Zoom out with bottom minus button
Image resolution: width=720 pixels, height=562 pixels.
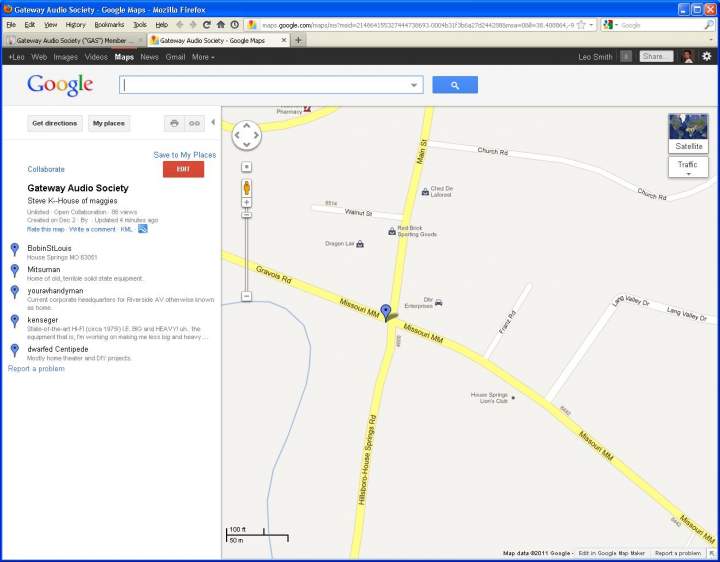point(247,297)
